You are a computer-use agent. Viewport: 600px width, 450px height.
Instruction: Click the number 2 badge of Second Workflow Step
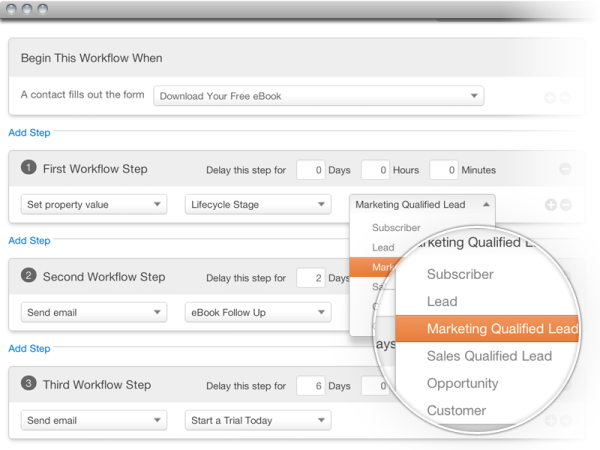click(x=29, y=277)
